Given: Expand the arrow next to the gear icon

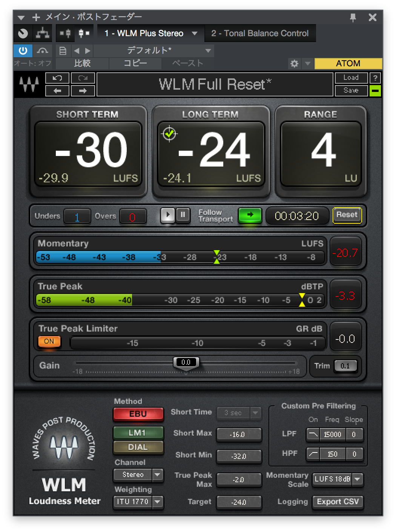Looking at the screenshot, I should [x=308, y=64].
